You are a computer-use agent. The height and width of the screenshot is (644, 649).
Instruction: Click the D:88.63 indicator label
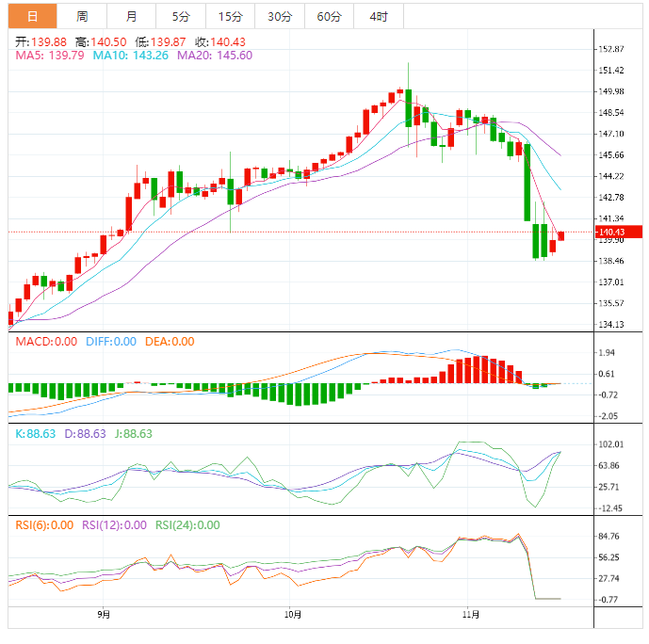click(86, 433)
